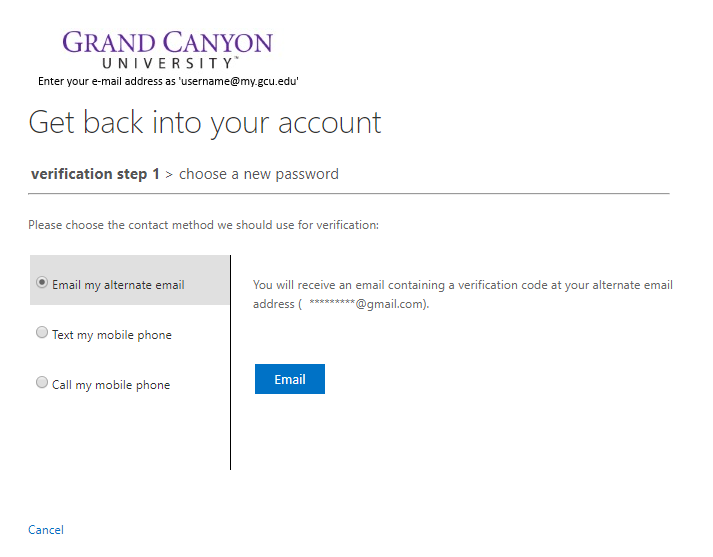Click the "You will receive an email" description
The width and height of the screenshot is (713, 557).
(x=462, y=294)
